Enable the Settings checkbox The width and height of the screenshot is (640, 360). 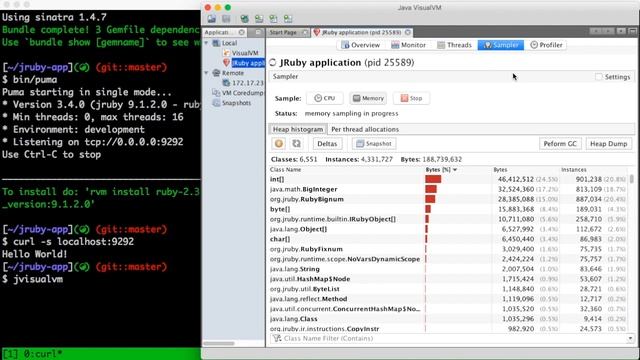coord(599,77)
